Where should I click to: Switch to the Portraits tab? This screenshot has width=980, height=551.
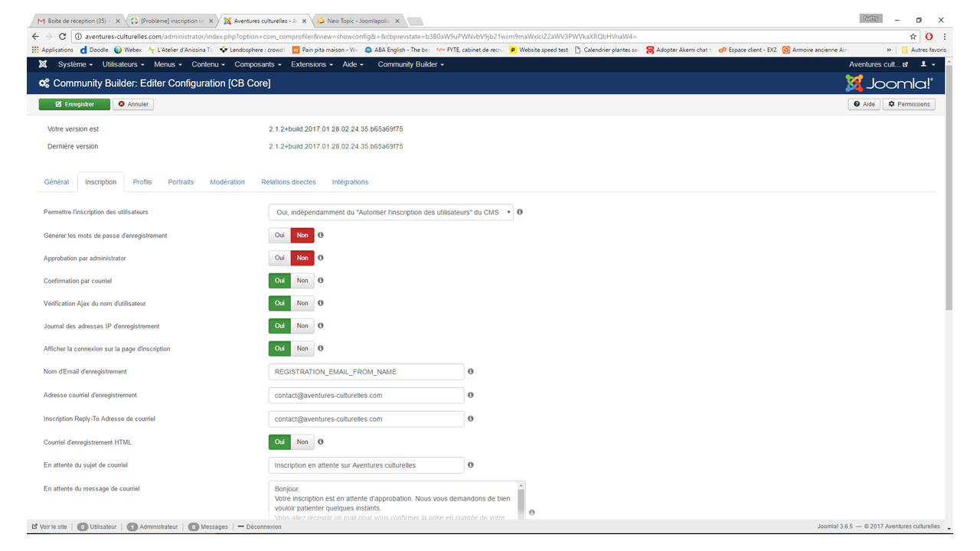pyautogui.click(x=181, y=182)
